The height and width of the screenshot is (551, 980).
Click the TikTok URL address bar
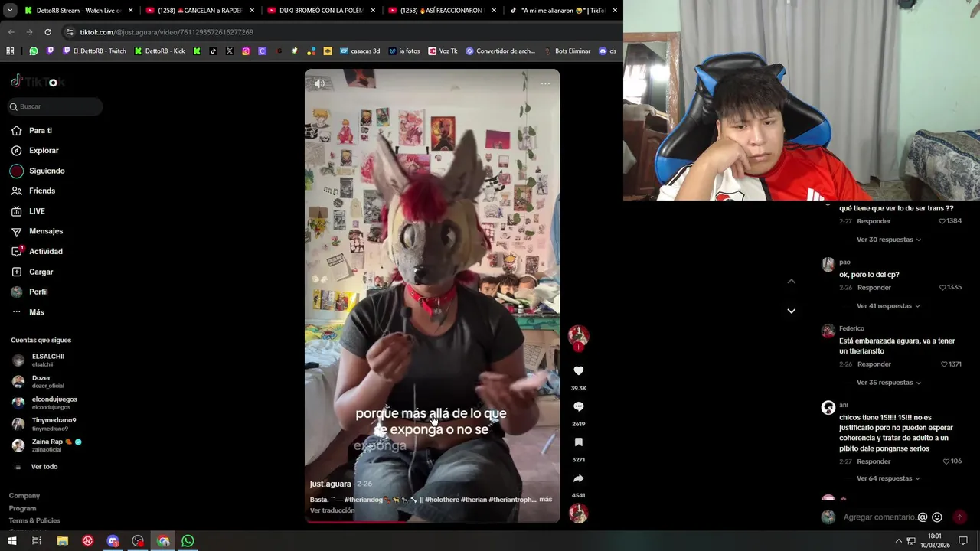337,32
